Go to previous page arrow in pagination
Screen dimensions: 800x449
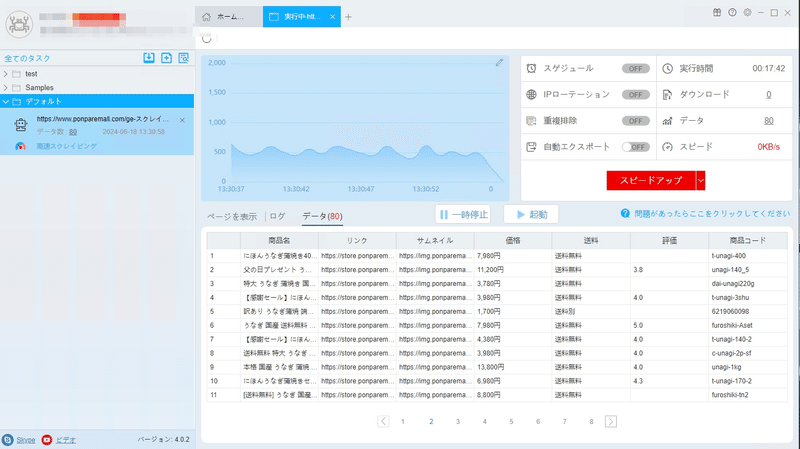pos(383,421)
